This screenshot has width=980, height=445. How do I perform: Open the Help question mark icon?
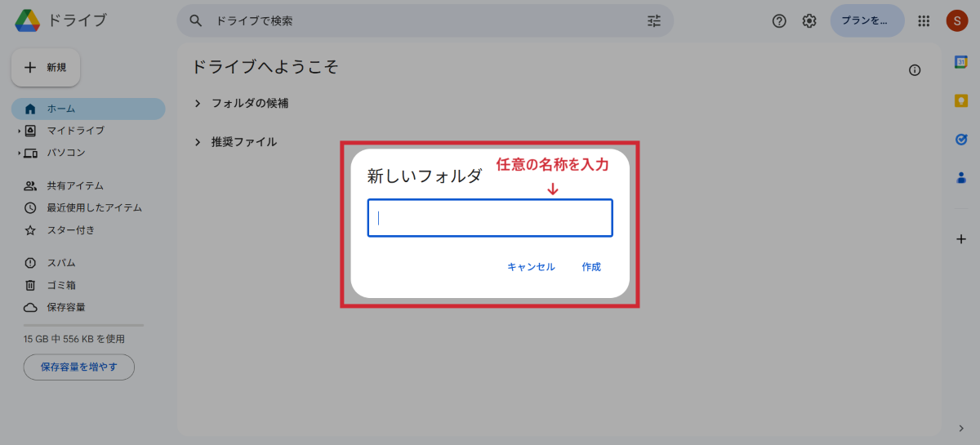click(779, 21)
